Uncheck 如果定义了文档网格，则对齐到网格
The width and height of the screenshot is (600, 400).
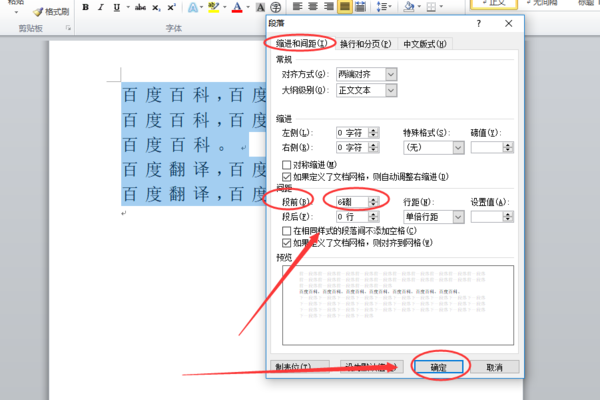click(x=286, y=243)
